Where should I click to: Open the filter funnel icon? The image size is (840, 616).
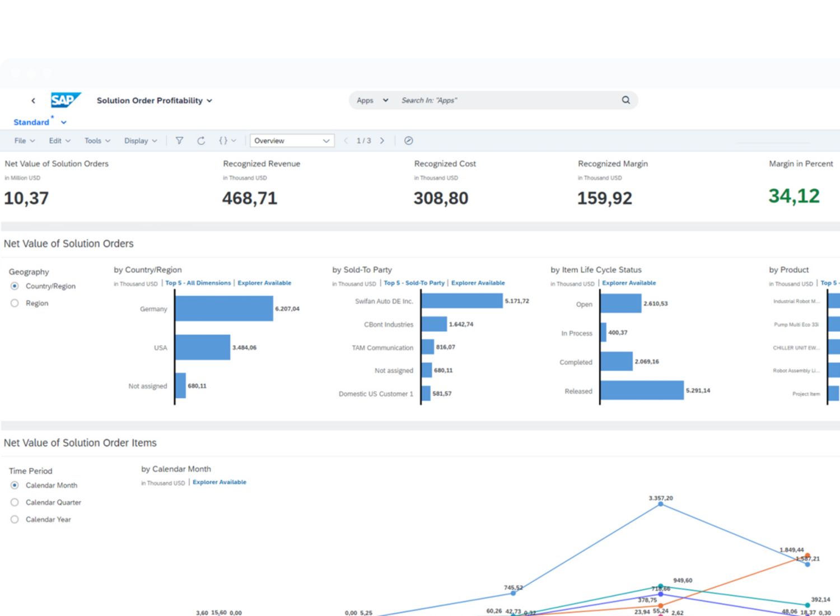click(179, 141)
